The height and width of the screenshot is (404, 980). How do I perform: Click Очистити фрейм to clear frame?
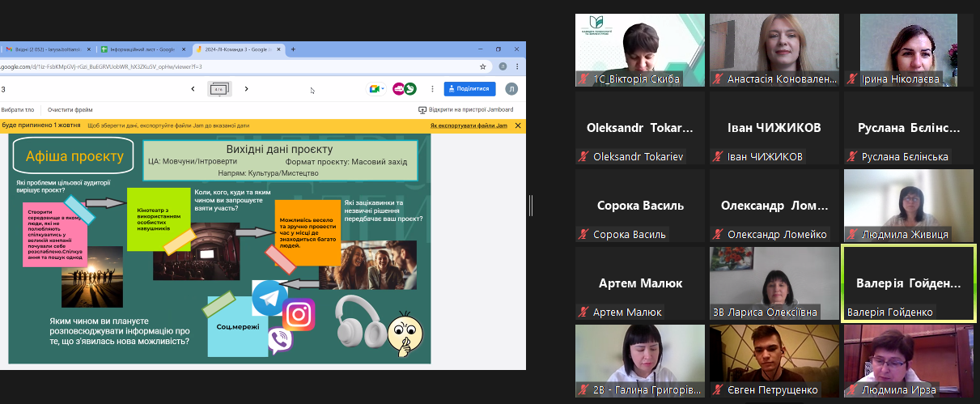tap(70, 110)
